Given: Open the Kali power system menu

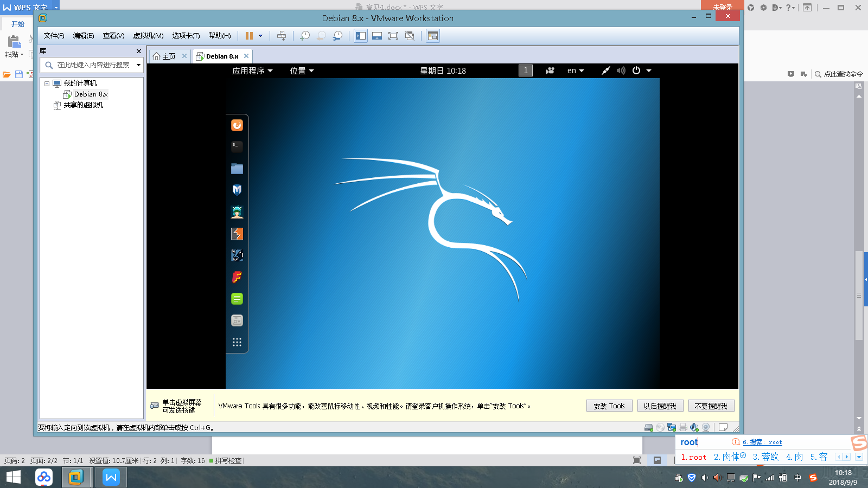Looking at the screenshot, I should 641,70.
